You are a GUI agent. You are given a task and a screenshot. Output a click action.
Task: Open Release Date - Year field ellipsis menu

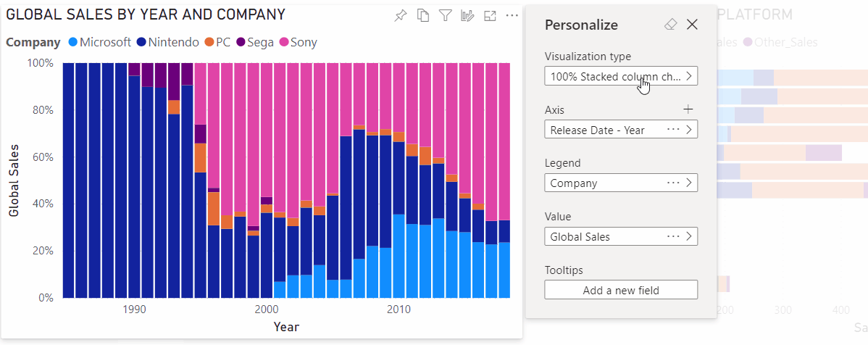pyautogui.click(x=673, y=130)
